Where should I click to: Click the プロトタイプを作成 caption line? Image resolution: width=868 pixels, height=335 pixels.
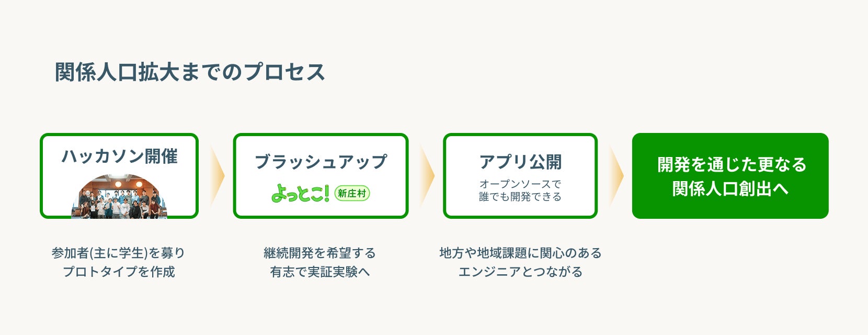point(119,272)
